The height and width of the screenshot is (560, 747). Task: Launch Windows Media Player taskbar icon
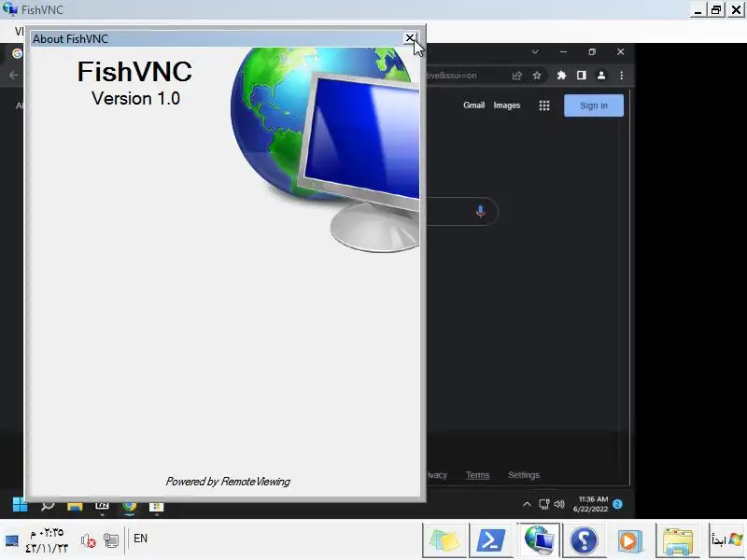coord(629,540)
